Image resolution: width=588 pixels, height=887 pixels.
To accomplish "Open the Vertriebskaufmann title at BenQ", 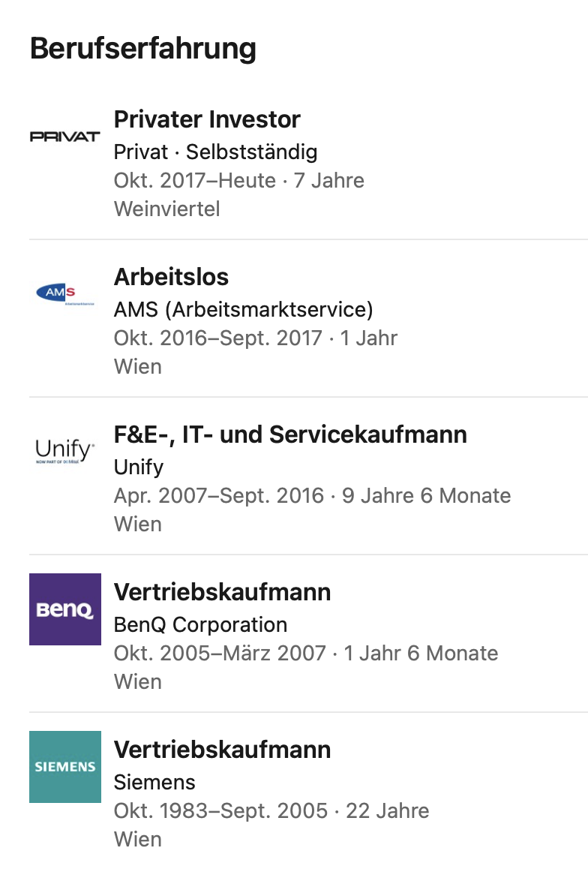I will [222, 592].
